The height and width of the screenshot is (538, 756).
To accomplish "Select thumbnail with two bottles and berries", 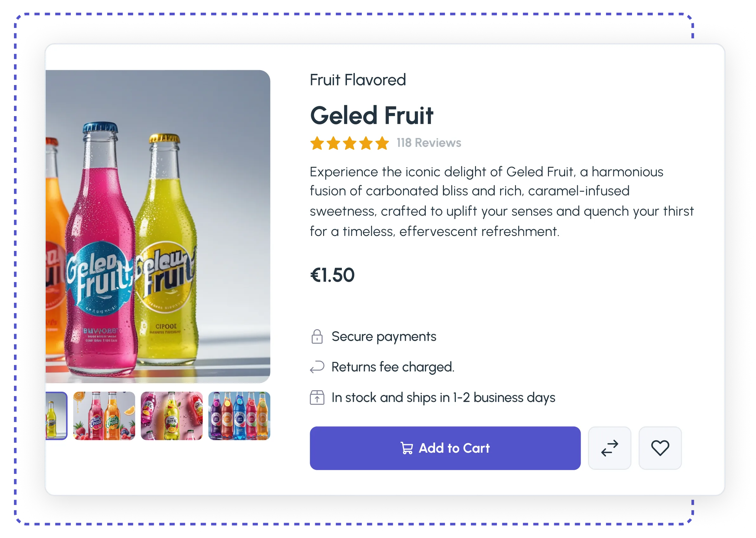I will [104, 416].
